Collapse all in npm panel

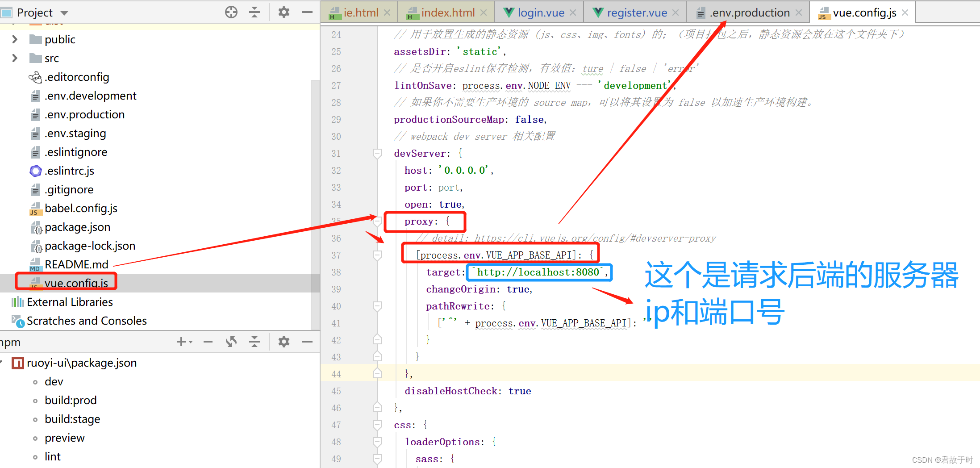pos(254,342)
